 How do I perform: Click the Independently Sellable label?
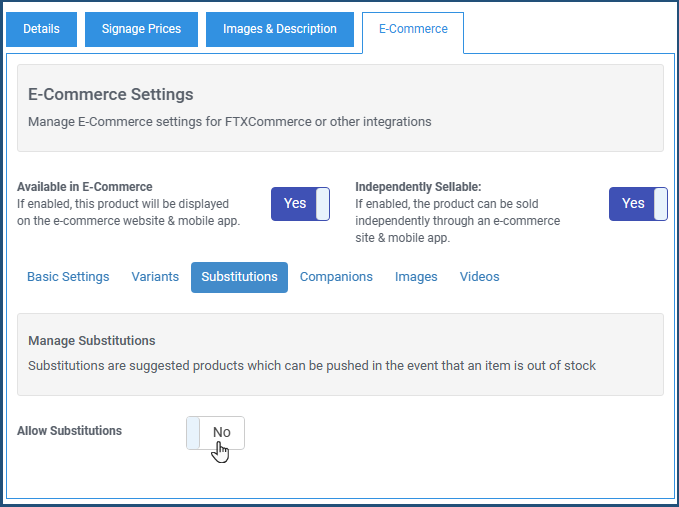pos(418,187)
